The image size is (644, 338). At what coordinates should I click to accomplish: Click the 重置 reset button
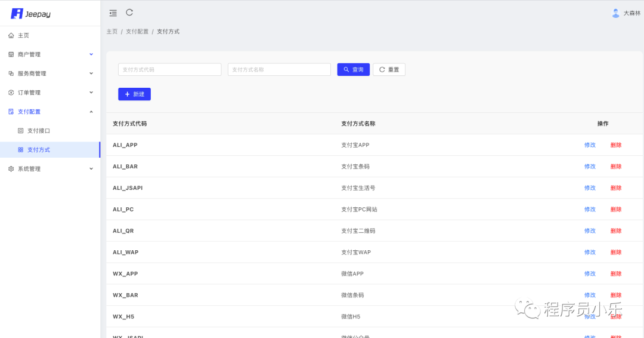(x=389, y=69)
